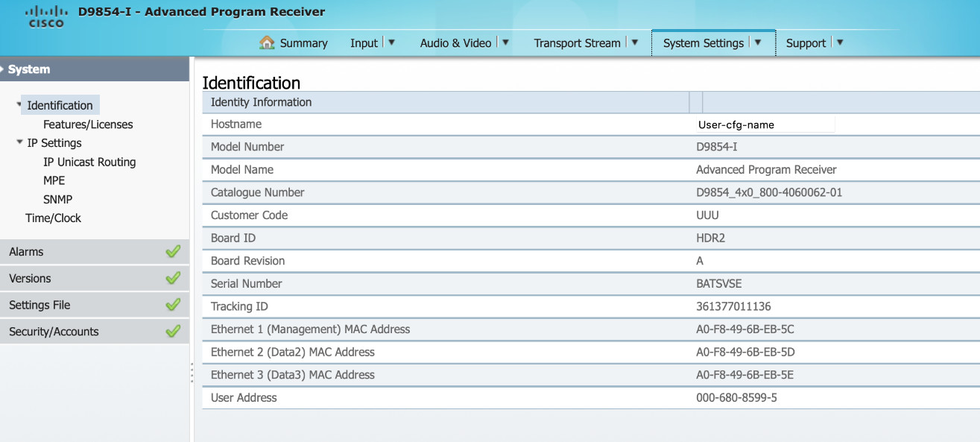Open the Transport Stream dropdown arrow
980x442 pixels.
pyautogui.click(x=635, y=42)
